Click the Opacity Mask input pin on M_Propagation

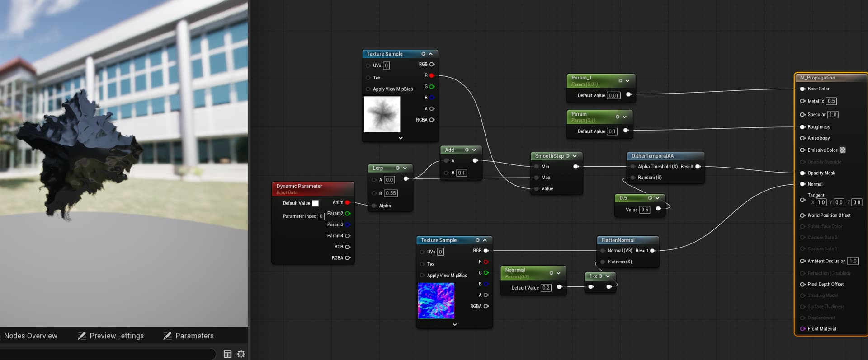(x=803, y=173)
